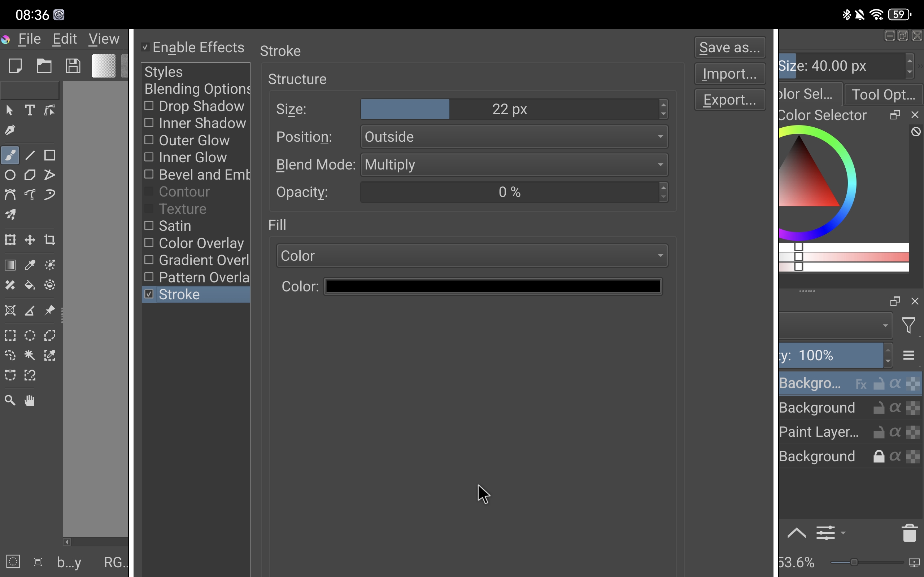The image size is (924, 577).
Task: Click the Save as... button
Action: pos(729,48)
